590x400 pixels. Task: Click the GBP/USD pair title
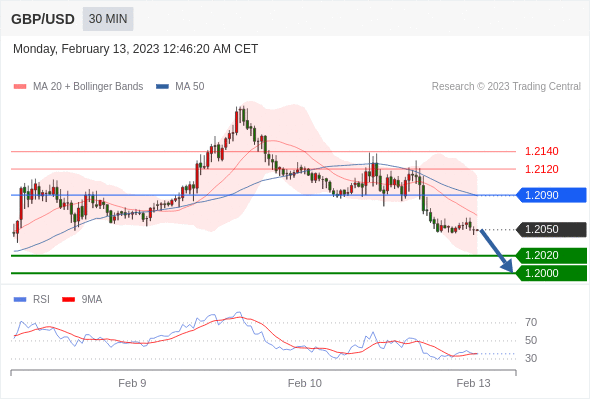[x=43, y=19]
